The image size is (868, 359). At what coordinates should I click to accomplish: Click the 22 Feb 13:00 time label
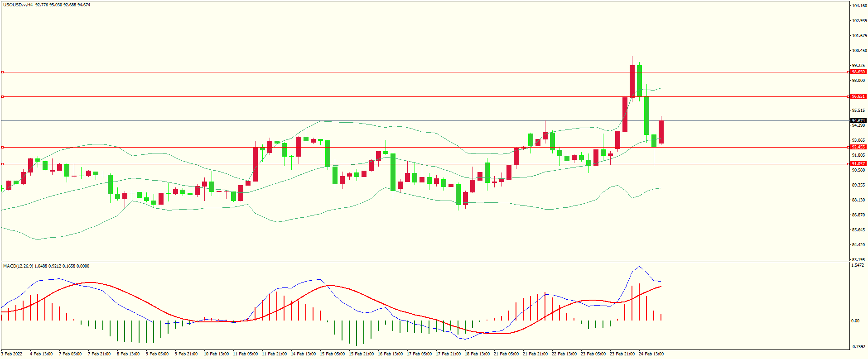564,354
